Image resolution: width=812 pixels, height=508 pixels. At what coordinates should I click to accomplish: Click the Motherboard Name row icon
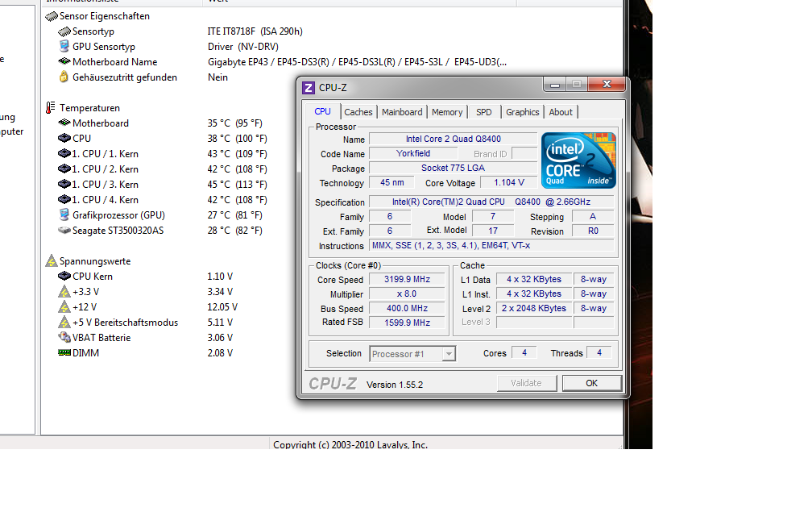[64, 61]
